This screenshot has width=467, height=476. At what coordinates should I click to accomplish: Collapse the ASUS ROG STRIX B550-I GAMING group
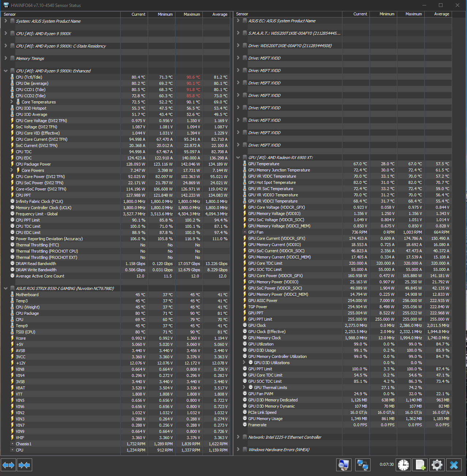click(x=5, y=288)
